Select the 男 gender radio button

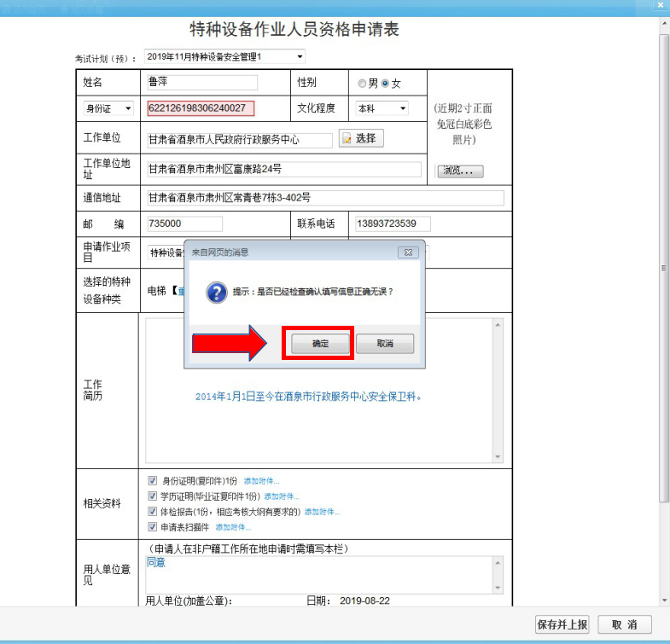coord(363,84)
